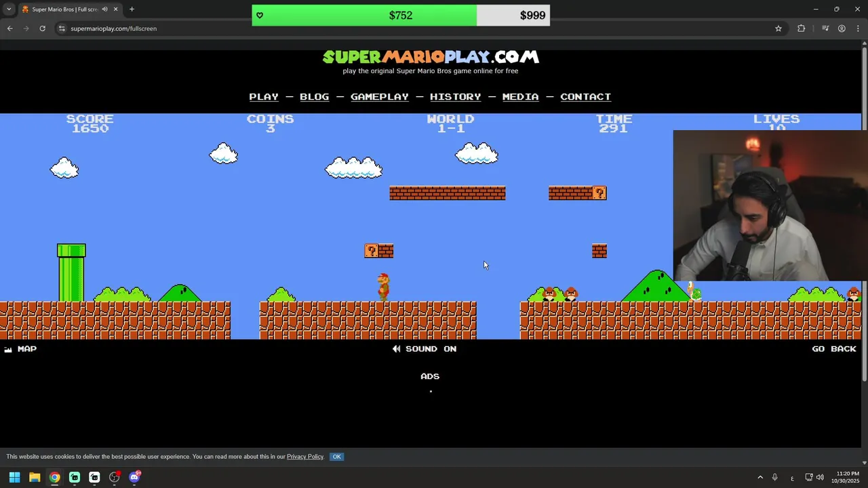Open the MEDIA menu link

tap(521, 97)
